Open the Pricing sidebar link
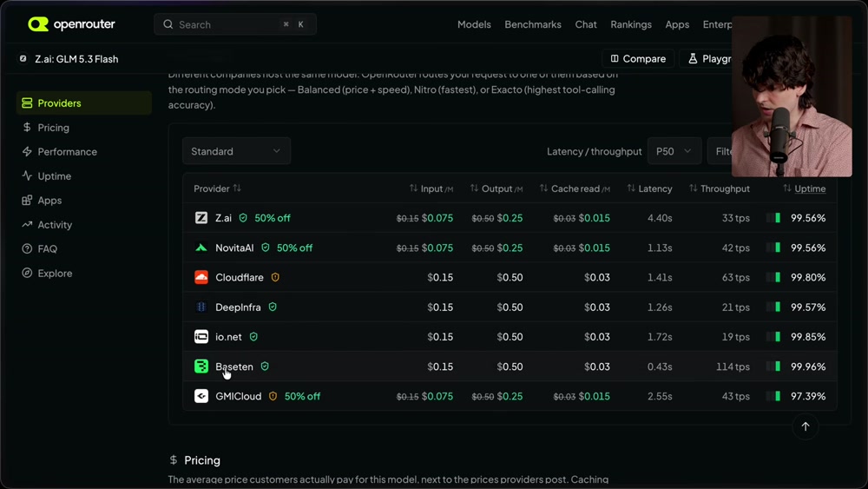Viewport: 868px width, 489px height. [53, 128]
